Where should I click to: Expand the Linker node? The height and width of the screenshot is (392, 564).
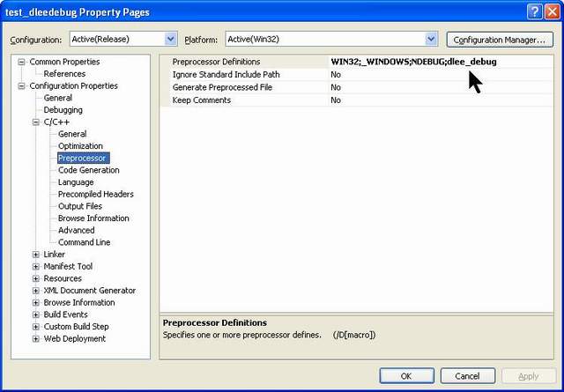tap(35, 255)
